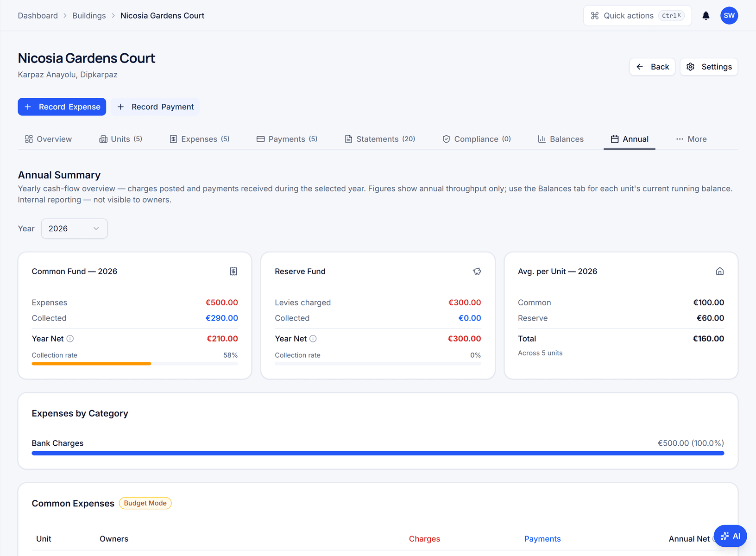756x556 pixels.
Task: Click the Compliance shield icon
Action: (446, 139)
